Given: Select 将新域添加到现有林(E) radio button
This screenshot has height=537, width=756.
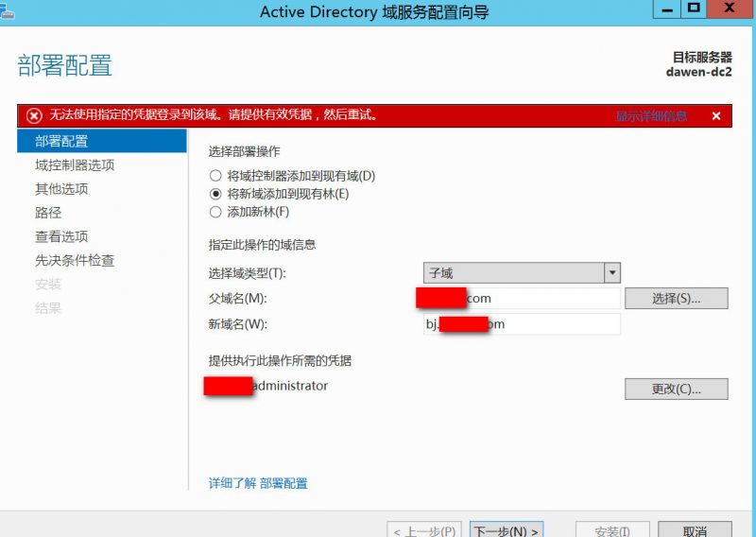Looking at the screenshot, I should 215,194.
